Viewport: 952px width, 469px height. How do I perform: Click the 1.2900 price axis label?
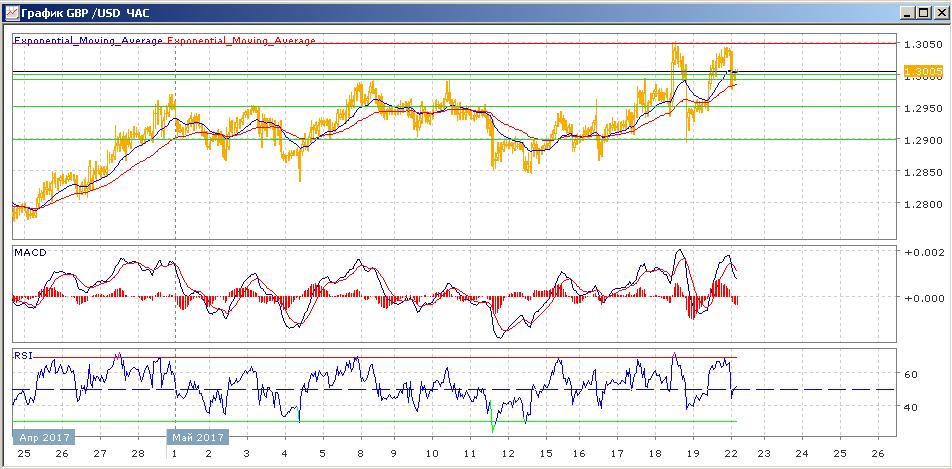[x=923, y=140]
